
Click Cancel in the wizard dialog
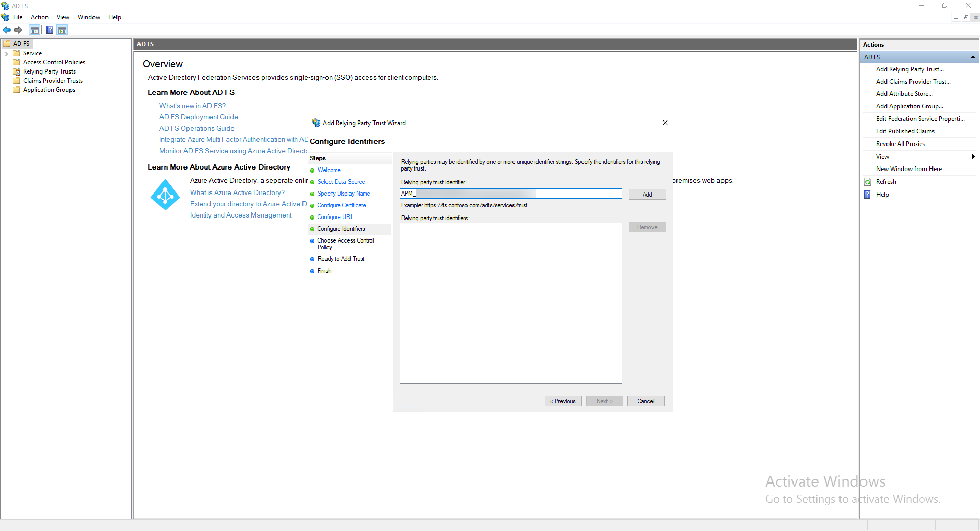645,401
